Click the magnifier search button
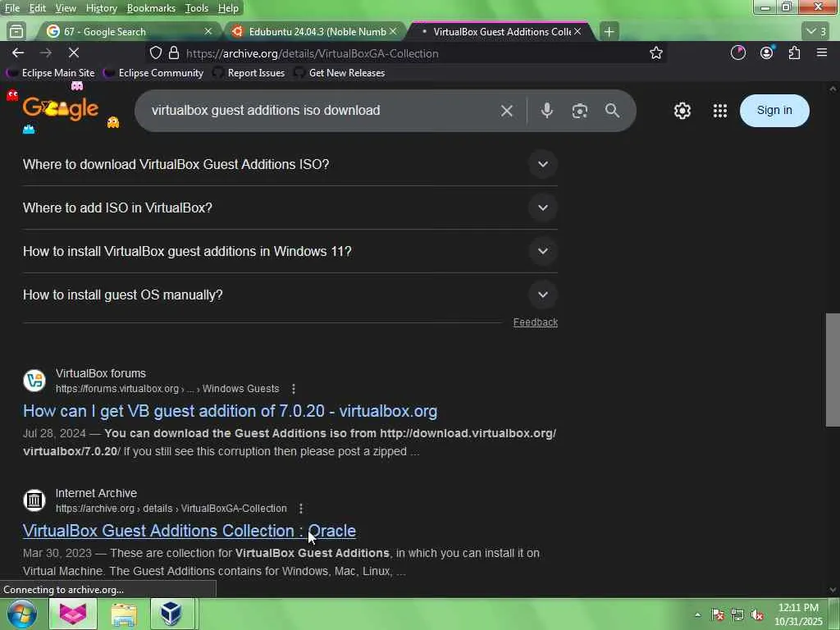 (x=612, y=111)
